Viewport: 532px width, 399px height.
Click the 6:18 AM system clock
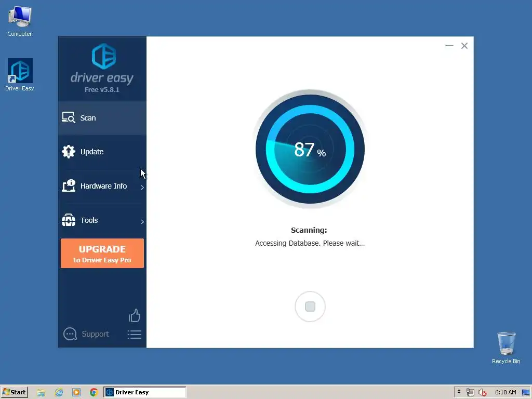(505, 392)
